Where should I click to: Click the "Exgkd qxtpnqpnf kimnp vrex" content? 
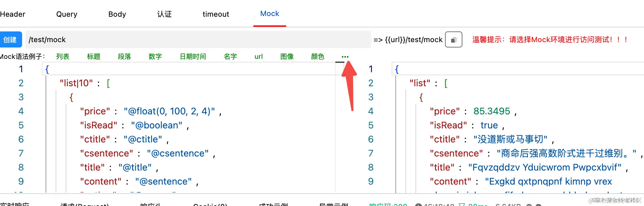[549, 181]
